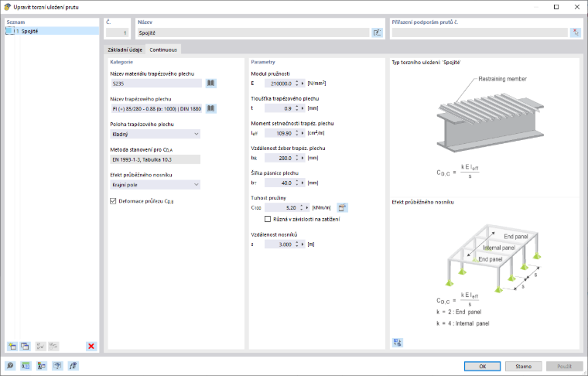Click the Použít button

[564, 366]
